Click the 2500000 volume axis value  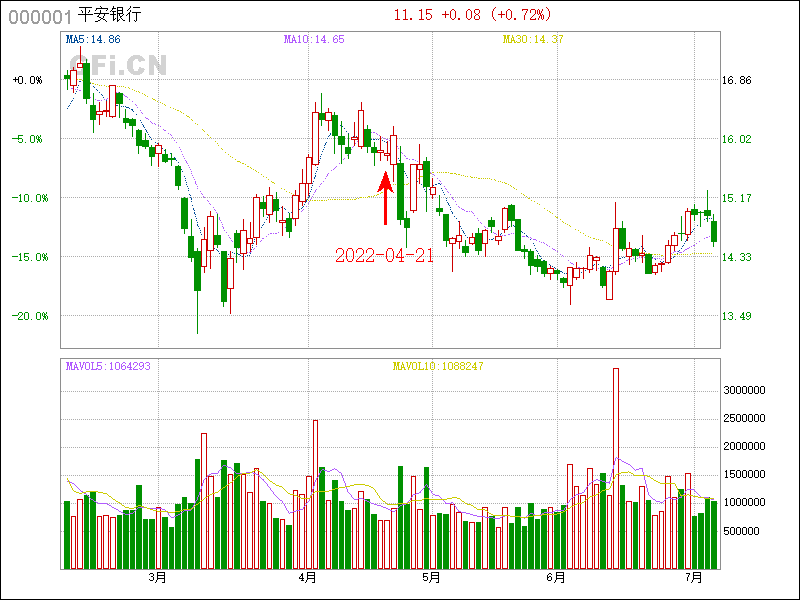(744, 418)
